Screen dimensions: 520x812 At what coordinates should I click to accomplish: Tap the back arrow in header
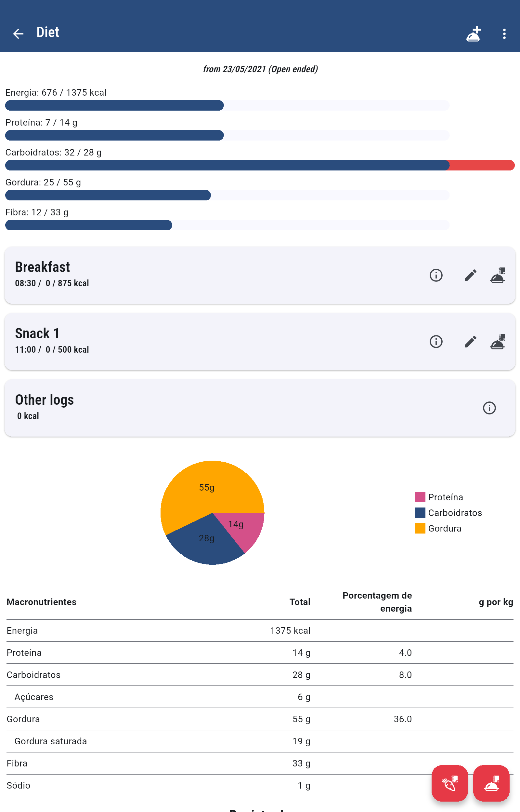click(x=18, y=34)
